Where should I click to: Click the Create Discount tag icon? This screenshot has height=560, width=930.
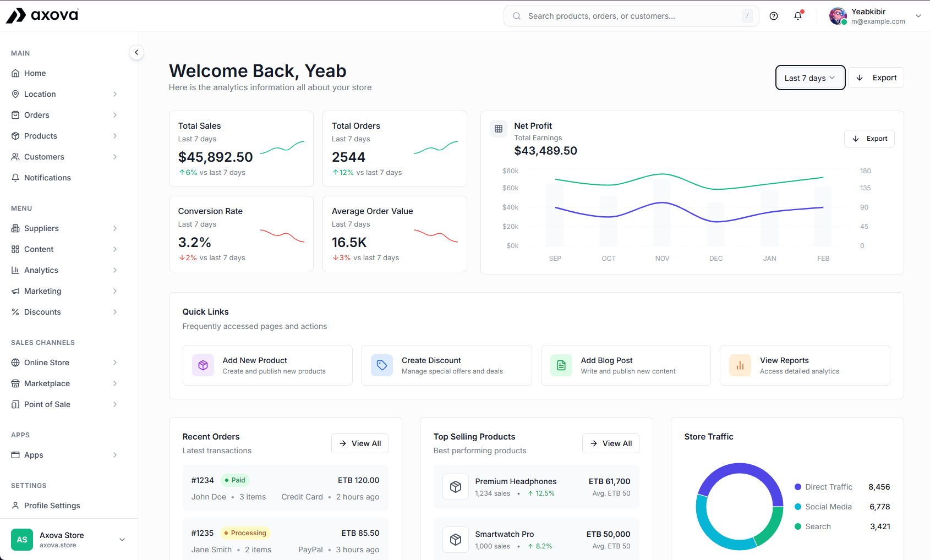click(x=382, y=365)
